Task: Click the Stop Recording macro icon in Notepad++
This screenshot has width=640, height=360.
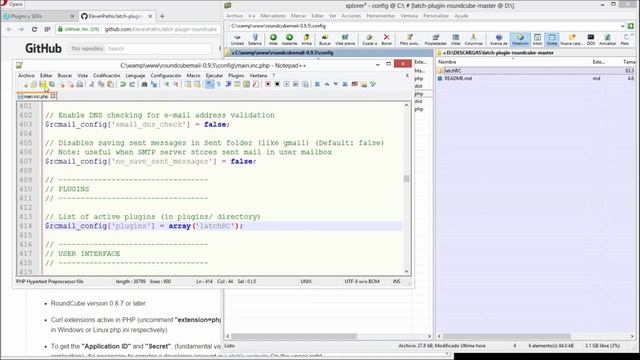Action: click(x=277, y=84)
